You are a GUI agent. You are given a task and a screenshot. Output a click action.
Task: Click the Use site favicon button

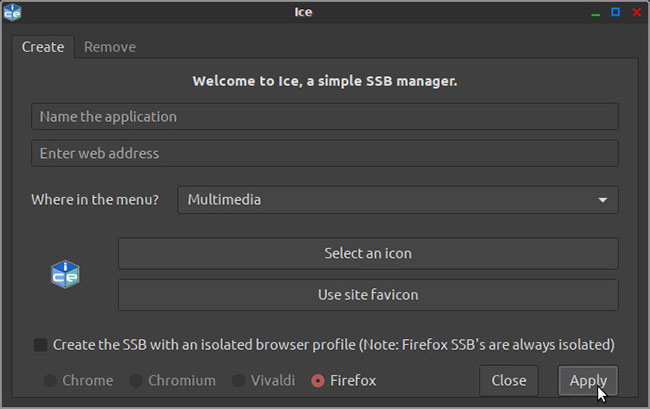click(367, 295)
